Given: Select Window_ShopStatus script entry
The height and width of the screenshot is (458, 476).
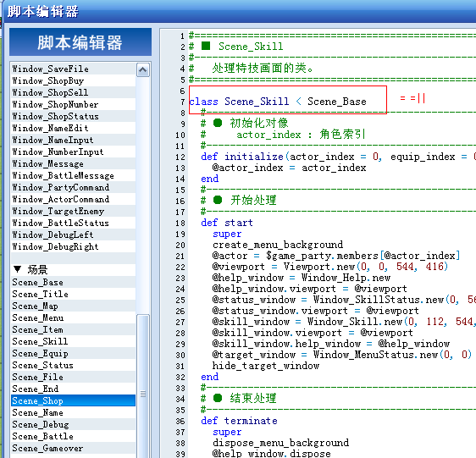Looking at the screenshot, I should click(73, 116).
